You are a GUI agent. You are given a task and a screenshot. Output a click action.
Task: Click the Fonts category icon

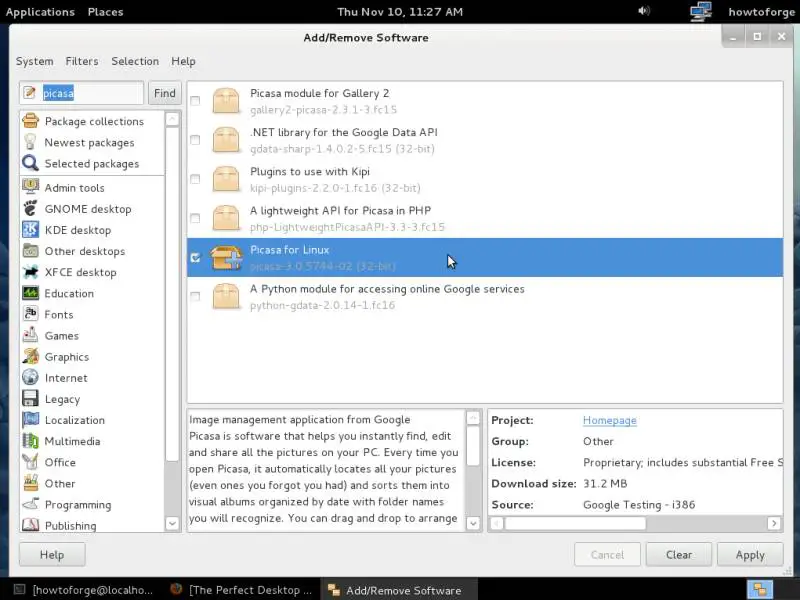tap(31, 314)
